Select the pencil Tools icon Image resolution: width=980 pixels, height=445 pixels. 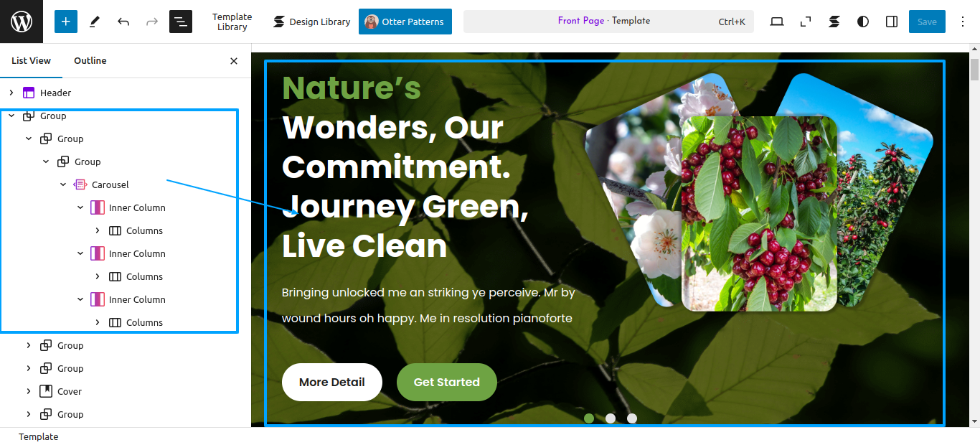point(95,22)
